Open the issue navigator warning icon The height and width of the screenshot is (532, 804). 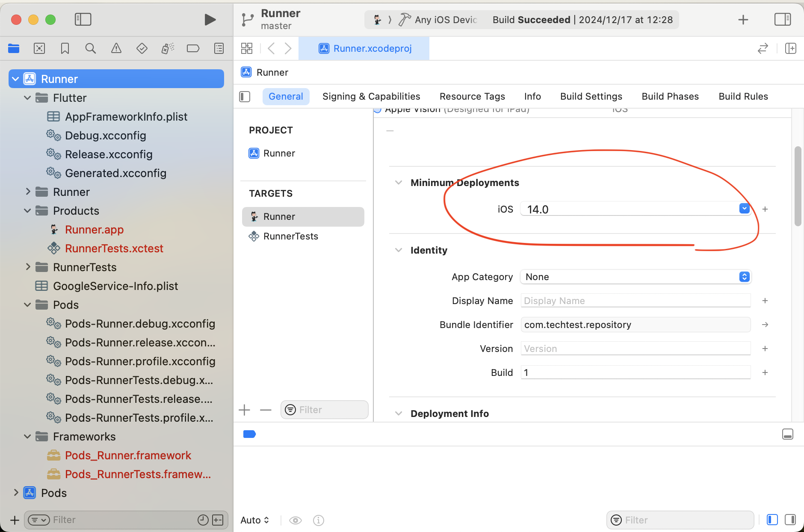pyautogui.click(x=116, y=48)
